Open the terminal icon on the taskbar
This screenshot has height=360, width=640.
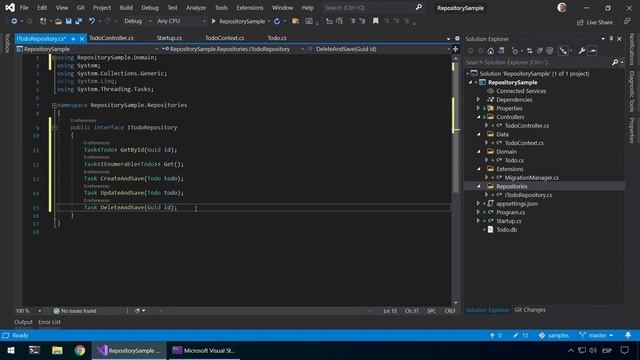click(x=34, y=351)
